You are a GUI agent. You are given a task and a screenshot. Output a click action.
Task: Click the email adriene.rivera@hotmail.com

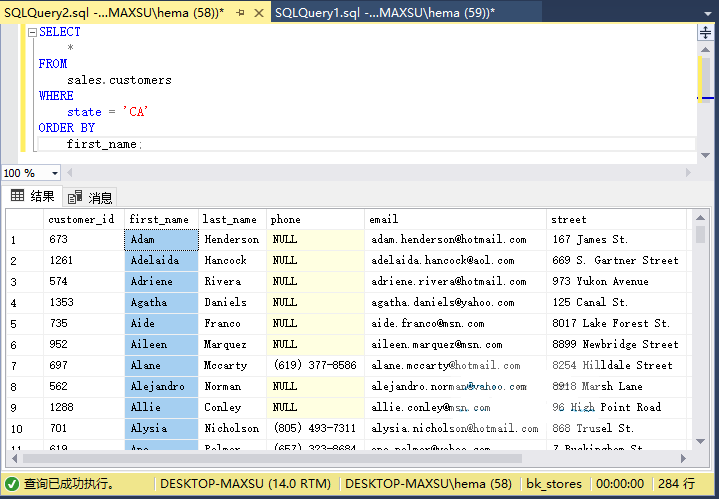(x=455, y=282)
